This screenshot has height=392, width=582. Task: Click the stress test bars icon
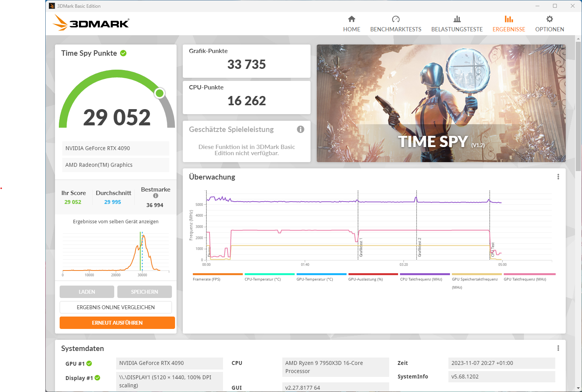click(457, 19)
